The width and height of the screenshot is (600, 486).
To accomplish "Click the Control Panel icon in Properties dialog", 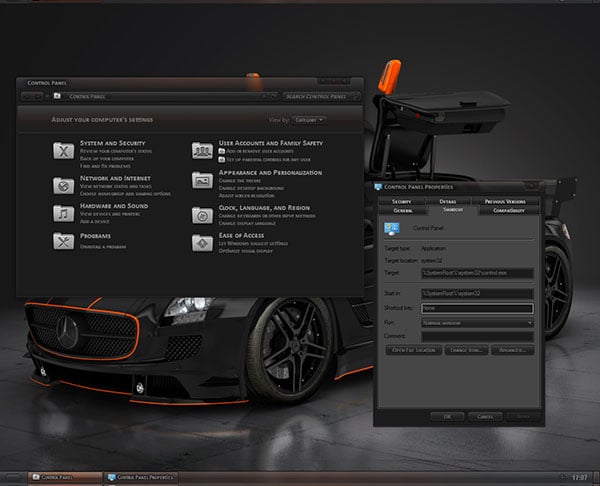I will [x=392, y=228].
